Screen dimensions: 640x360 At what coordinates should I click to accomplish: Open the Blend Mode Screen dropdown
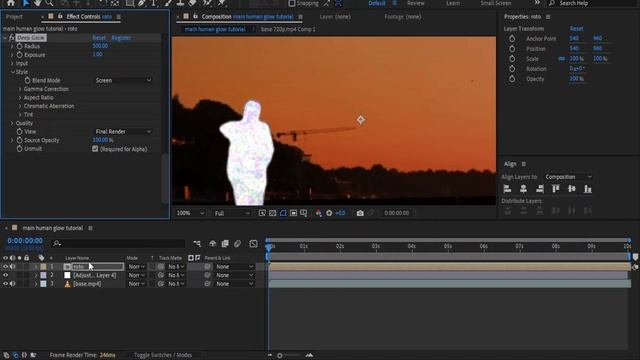point(123,80)
